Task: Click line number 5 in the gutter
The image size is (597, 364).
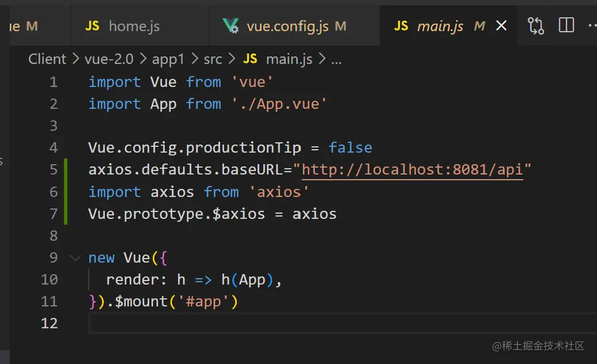Action: pos(54,169)
